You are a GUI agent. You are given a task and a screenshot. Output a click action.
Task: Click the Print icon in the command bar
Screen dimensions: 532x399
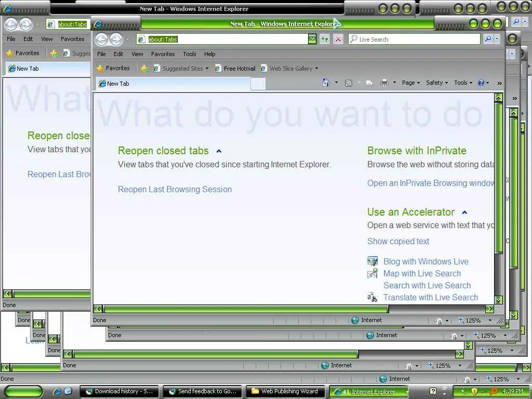point(384,83)
